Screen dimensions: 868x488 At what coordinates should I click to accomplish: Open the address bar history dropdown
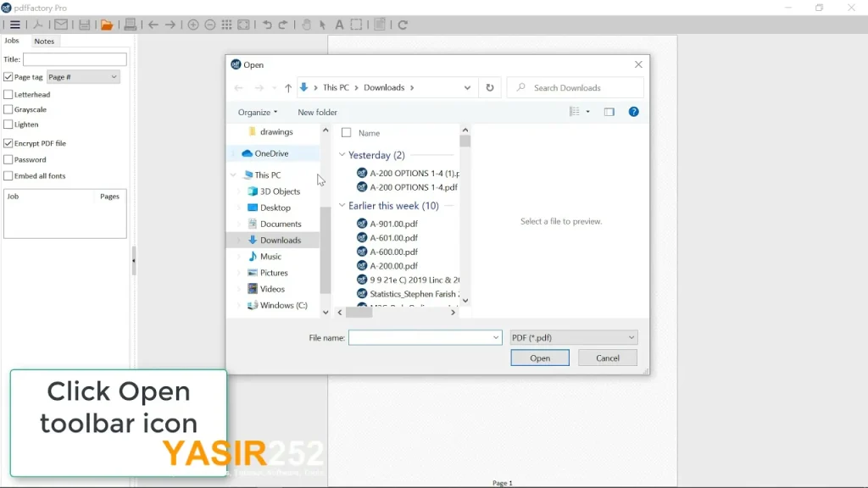click(x=467, y=87)
